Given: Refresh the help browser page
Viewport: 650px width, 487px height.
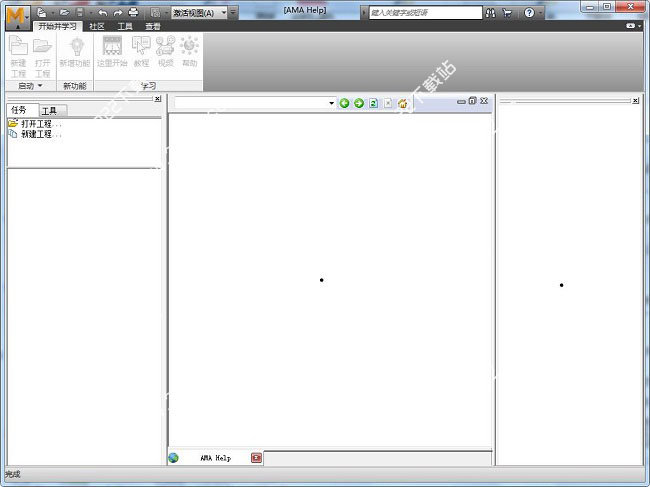Looking at the screenshot, I should coord(373,103).
